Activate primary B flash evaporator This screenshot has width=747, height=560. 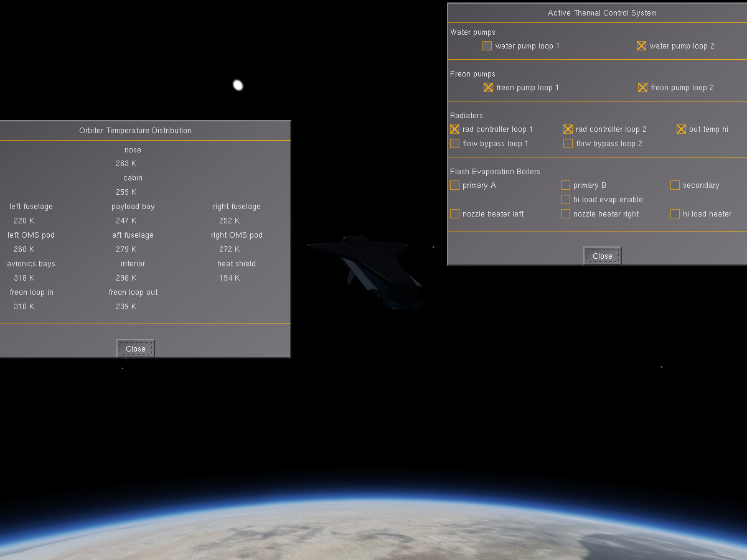click(565, 185)
